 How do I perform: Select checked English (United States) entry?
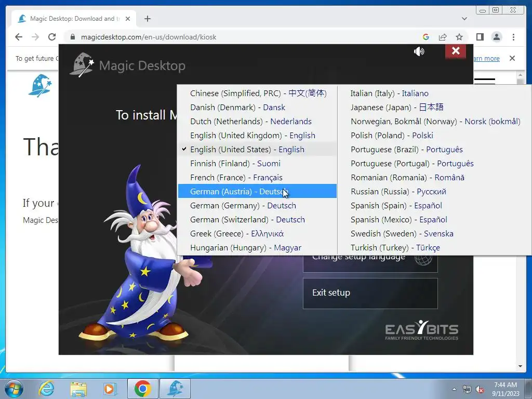coord(258,149)
